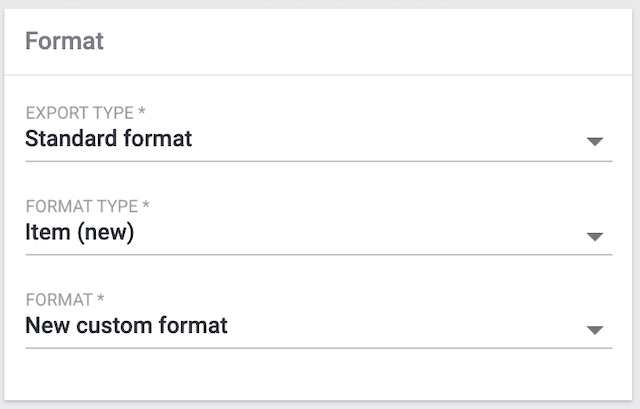Viewport: 640px width, 409px height.
Task: Click empty space right of "New custom format"
Action: [x=400, y=326]
